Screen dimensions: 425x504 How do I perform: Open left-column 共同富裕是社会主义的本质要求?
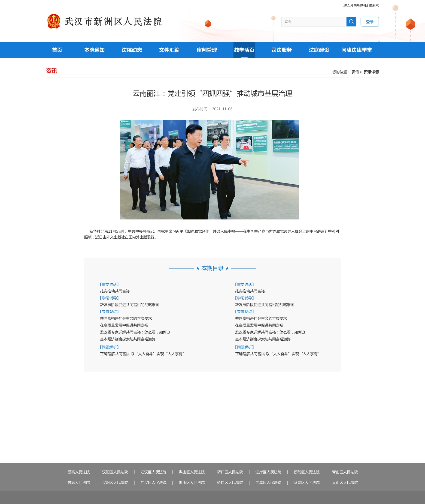point(126,318)
